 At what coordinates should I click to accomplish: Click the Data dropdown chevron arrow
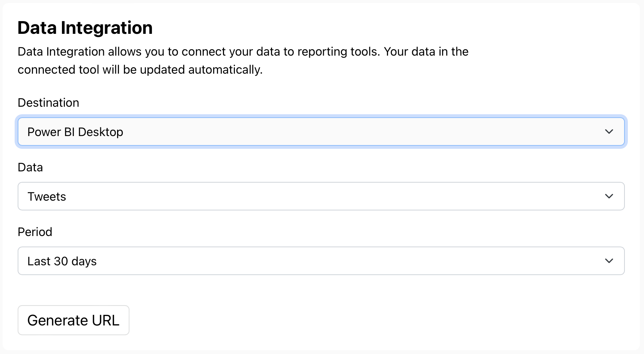click(609, 196)
